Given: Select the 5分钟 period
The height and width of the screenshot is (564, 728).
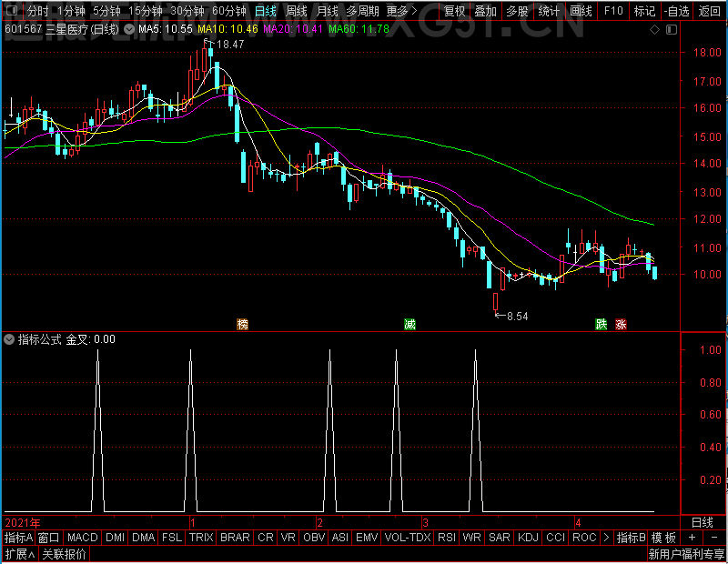Looking at the screenshot, I should click(x=106, y=11).
